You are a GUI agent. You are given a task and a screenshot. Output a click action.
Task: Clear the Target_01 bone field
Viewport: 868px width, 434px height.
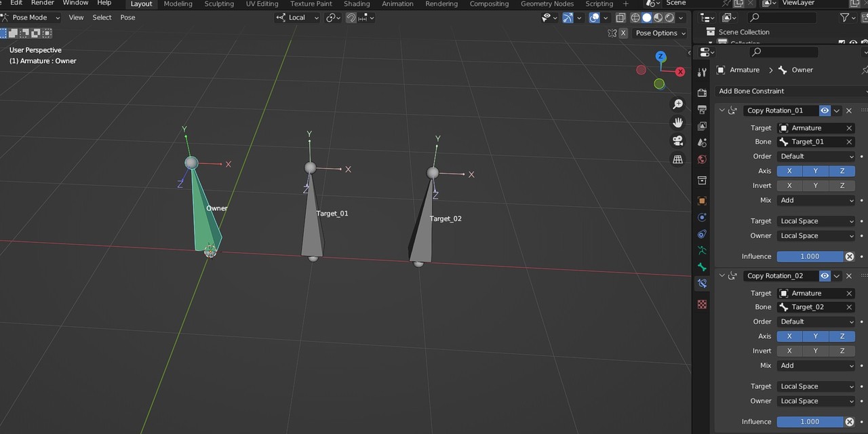pyautogui.click(x=849, y=142)
